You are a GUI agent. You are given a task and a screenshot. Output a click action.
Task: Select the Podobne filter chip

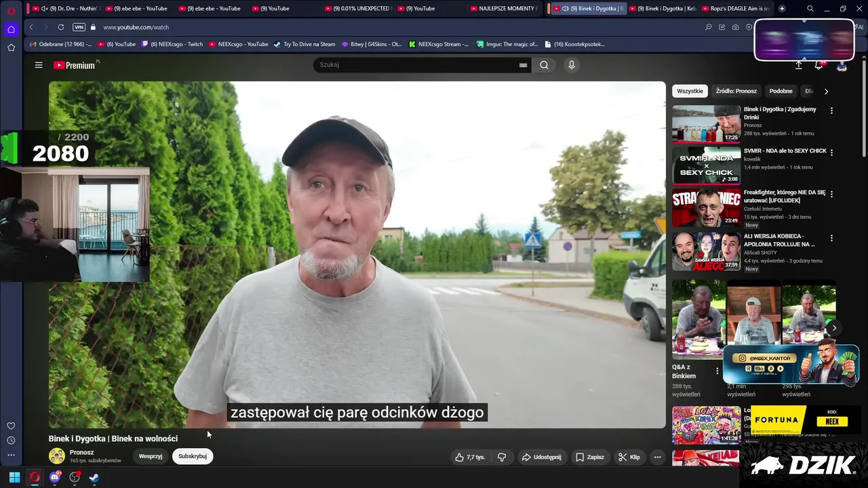click(781, 91)
